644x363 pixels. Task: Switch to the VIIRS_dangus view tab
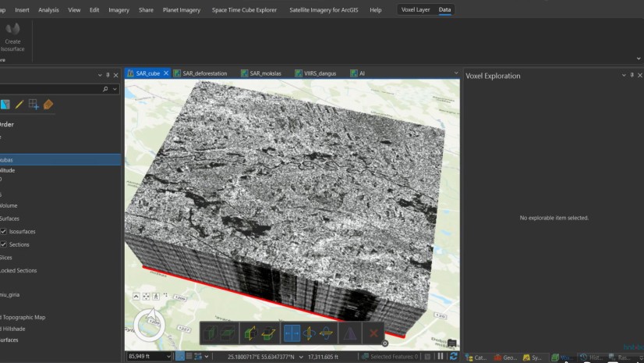(x=320, y=73)
